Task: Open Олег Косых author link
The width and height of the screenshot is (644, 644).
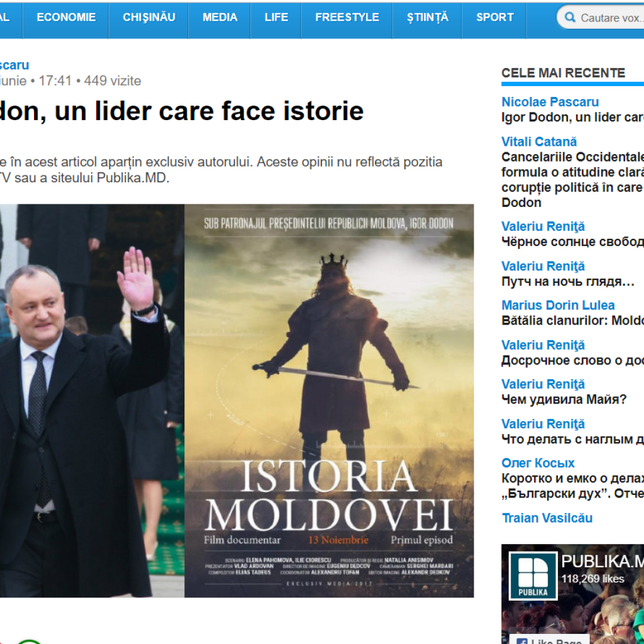Action: coord(538,463)
